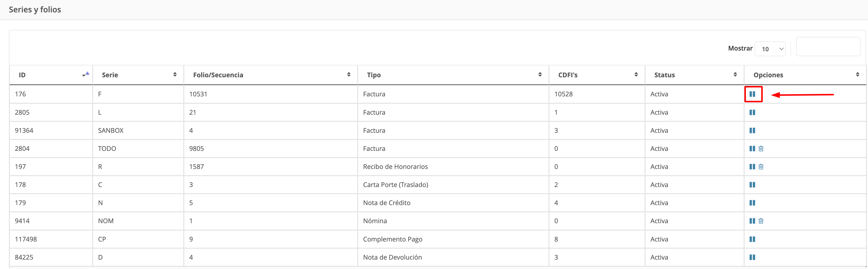This screenshot has width=868, height=269.
Task: Pause the Nota de Crédito series N
Action: (752, 203)
